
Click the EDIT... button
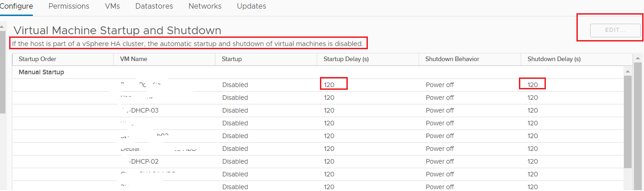pyautogui.click(x=615, y=30)
